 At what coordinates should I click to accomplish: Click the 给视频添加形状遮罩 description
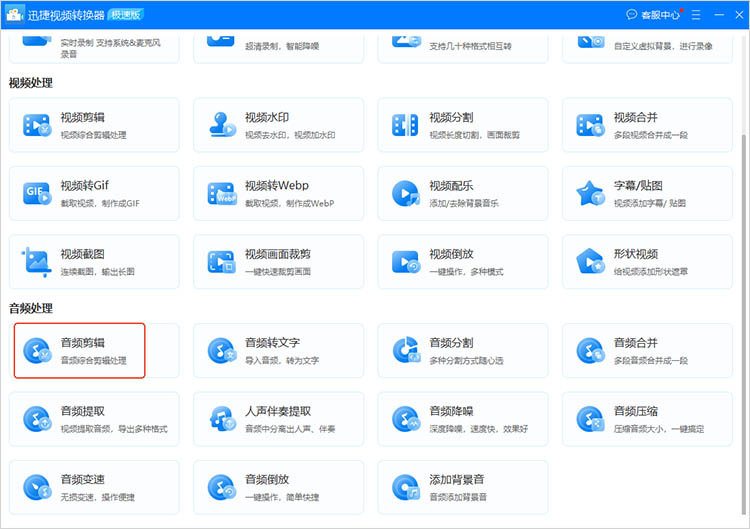651,272
